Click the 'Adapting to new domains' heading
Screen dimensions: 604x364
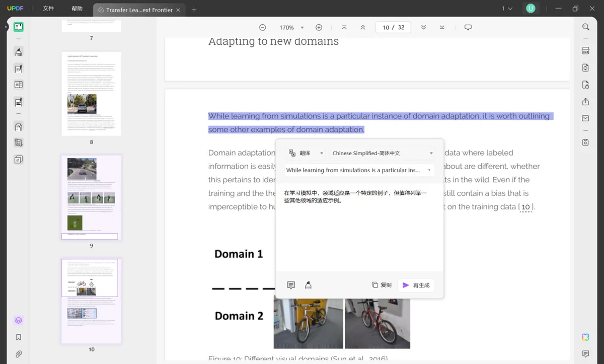273,41
